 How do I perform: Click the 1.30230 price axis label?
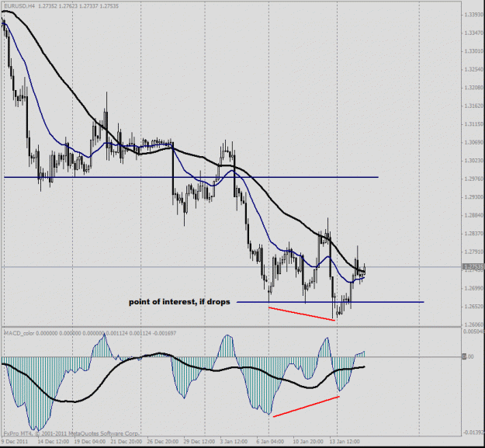tap(474, 161)
